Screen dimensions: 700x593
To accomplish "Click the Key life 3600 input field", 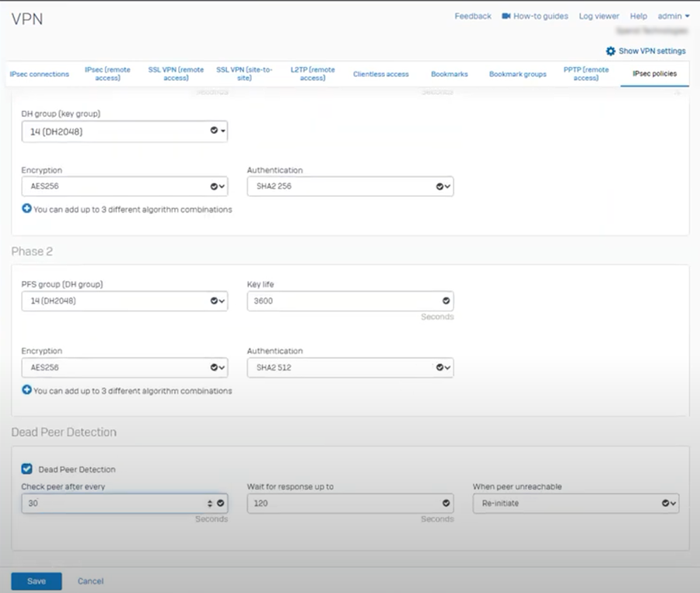I will [351, 301].
